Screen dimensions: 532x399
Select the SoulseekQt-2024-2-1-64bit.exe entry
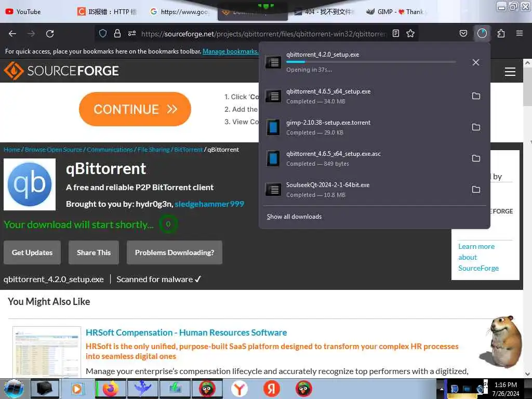375,190
